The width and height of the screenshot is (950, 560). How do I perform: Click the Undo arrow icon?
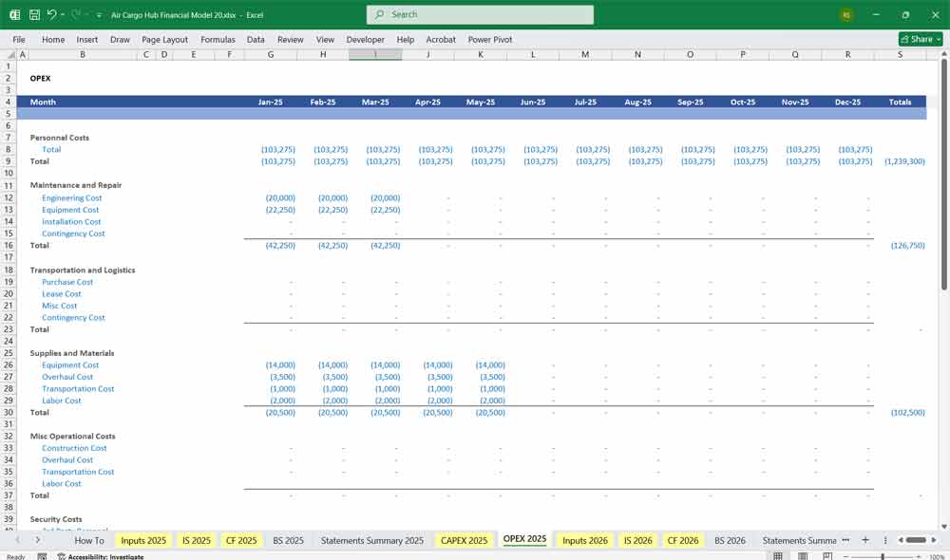point(51,15)
